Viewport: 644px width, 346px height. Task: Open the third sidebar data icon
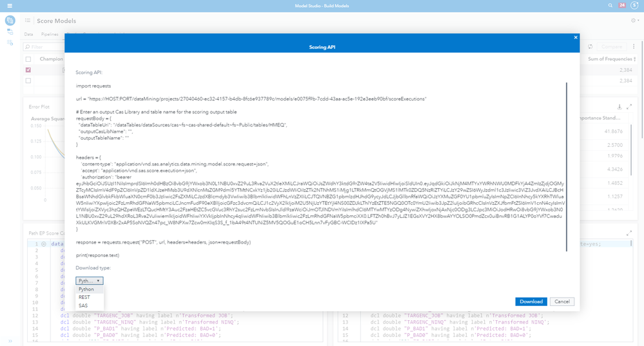coord(10,43)
